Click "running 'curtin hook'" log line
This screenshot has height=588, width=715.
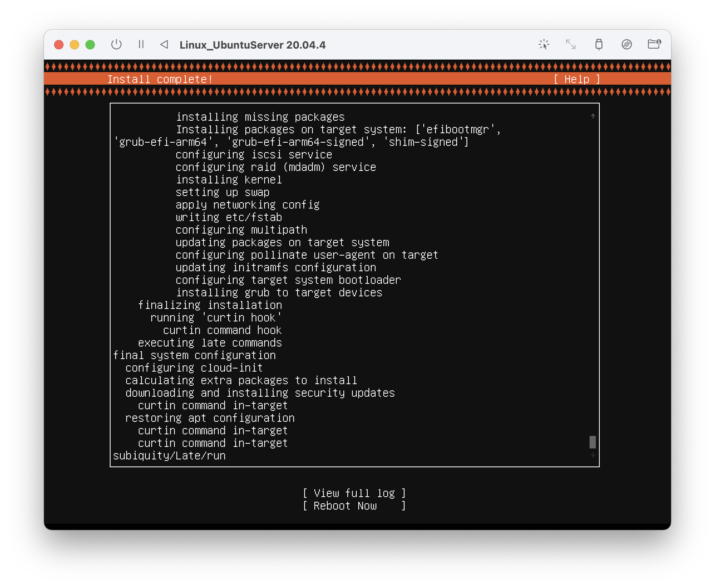(x=216, y=318)
